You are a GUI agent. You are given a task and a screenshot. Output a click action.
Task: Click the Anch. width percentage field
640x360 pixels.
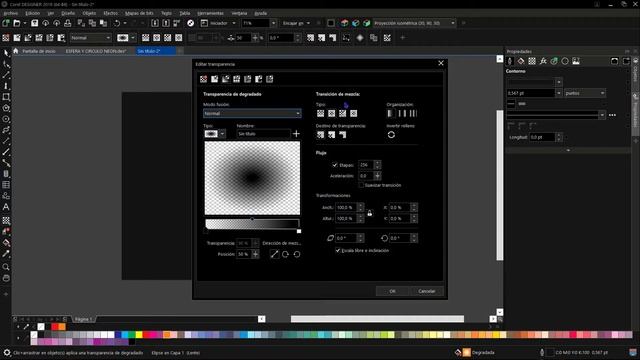(346, 207)
